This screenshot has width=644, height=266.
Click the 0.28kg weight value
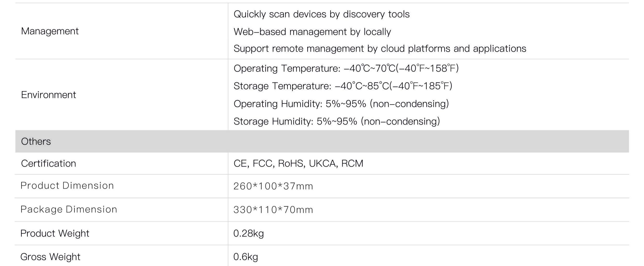pos(248,233)
